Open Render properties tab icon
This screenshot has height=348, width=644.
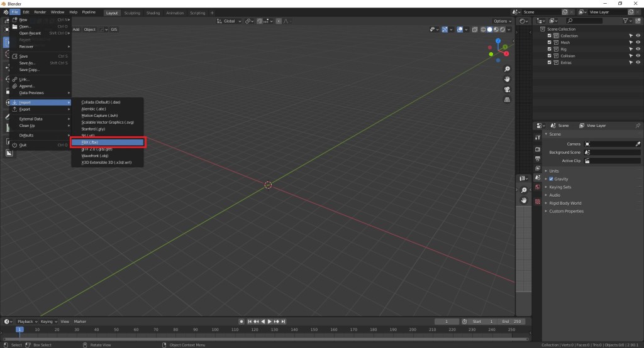[x=538, y=150]
